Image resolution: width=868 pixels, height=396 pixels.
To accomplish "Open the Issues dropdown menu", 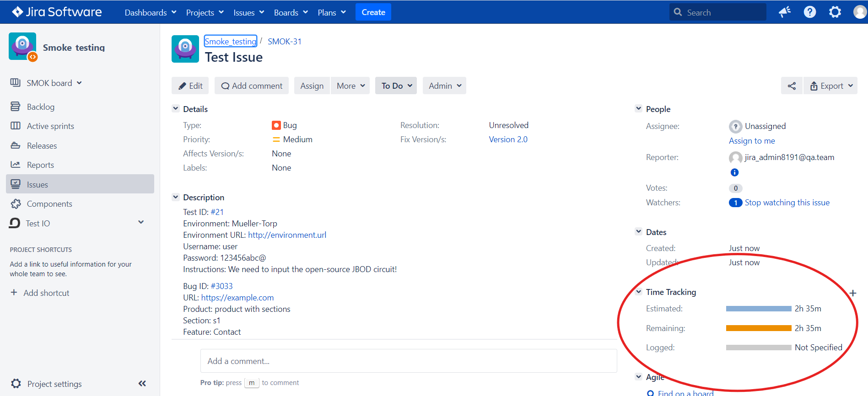I will coord(248,12).
